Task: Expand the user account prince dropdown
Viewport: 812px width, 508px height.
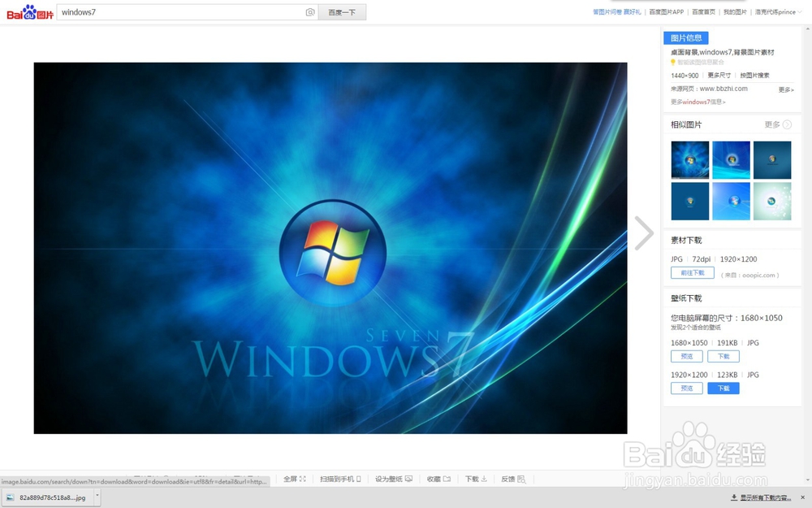Action: click(x=778, y=12)
